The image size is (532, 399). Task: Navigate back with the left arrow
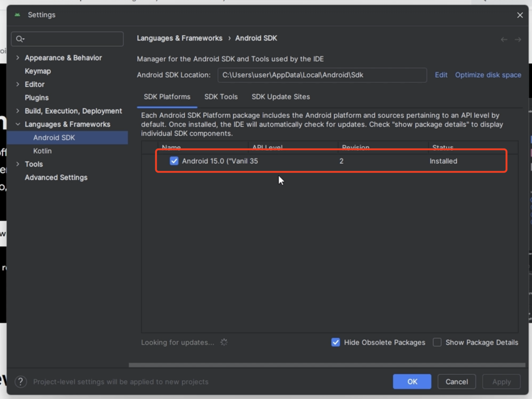click(x=504, y=40)
